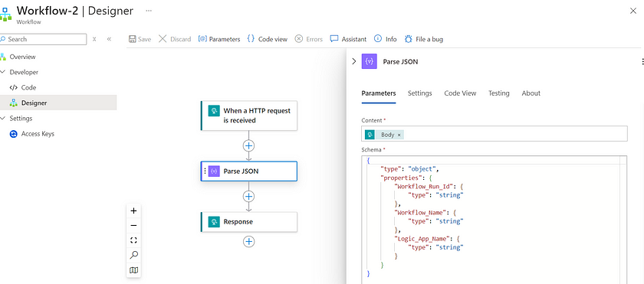Add a step after the HTTP trigger
This screenshot has height=284, width=644.
coord(249,145)
